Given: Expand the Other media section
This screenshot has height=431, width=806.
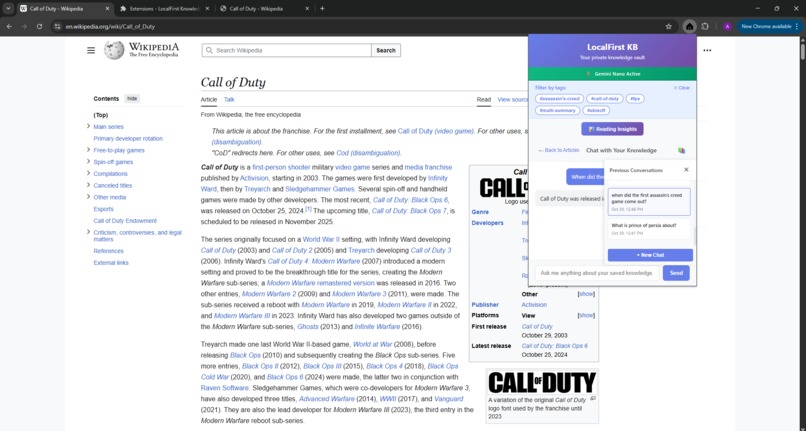Looking at the screenshot, I should pos(88,197).
